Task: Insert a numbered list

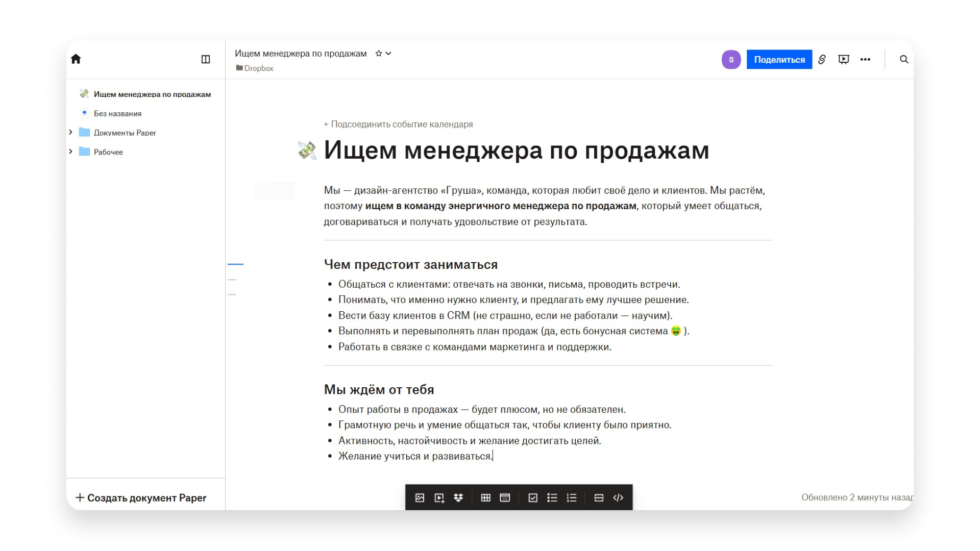Action: [572, 498]
